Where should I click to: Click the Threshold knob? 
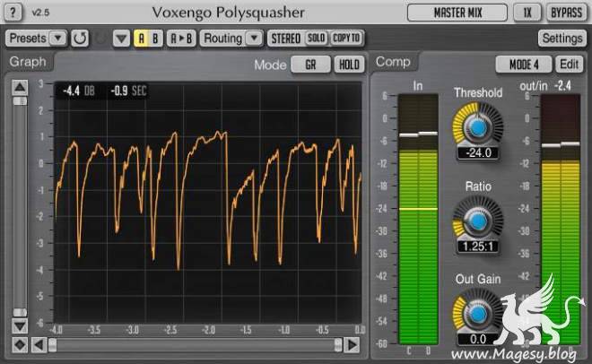478,127
